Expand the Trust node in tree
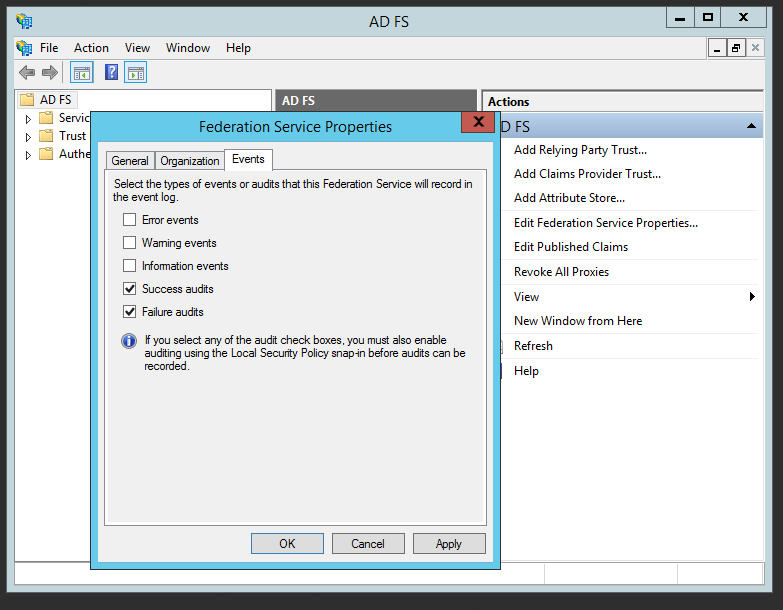This screenshot has width=783, height=610. [x=28, y=137]
